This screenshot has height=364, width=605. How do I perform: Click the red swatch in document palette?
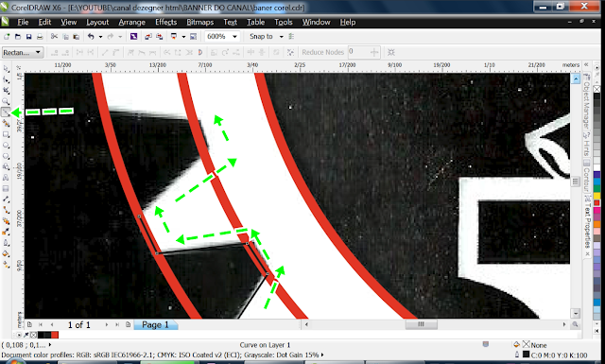tap(55, 335)
